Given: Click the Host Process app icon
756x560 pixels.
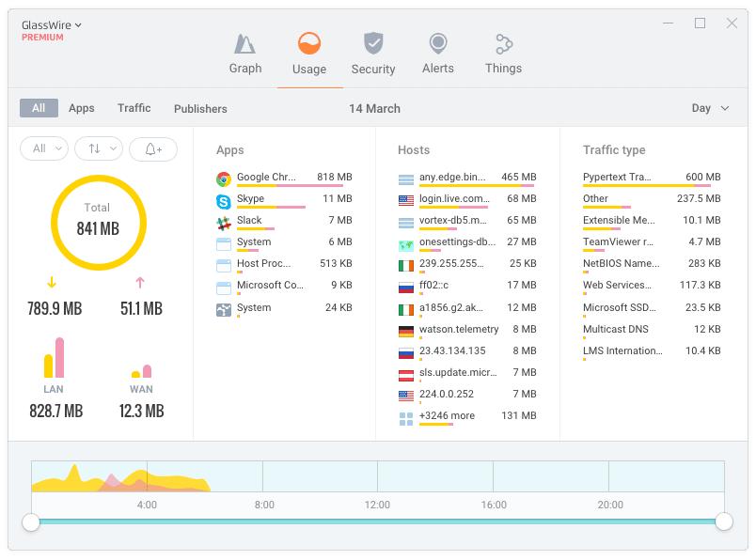Looking at the screenshot, I should coord(223,266).
